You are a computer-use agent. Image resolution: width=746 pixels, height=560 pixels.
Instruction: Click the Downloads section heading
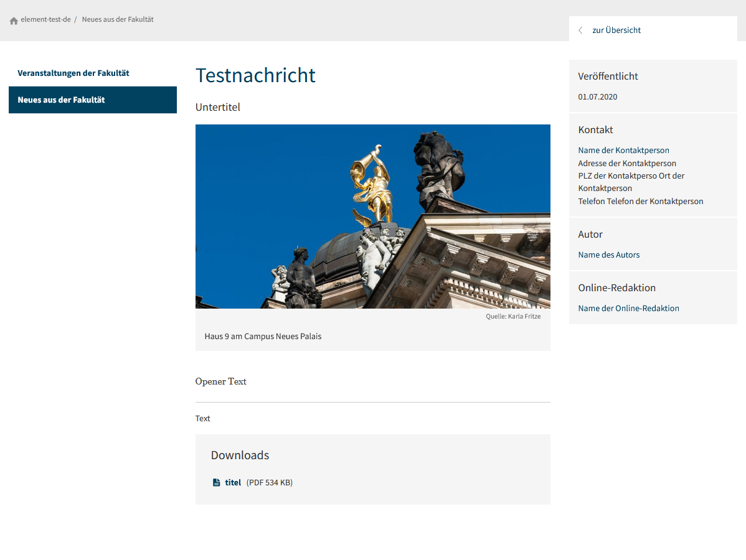point(240,455)
